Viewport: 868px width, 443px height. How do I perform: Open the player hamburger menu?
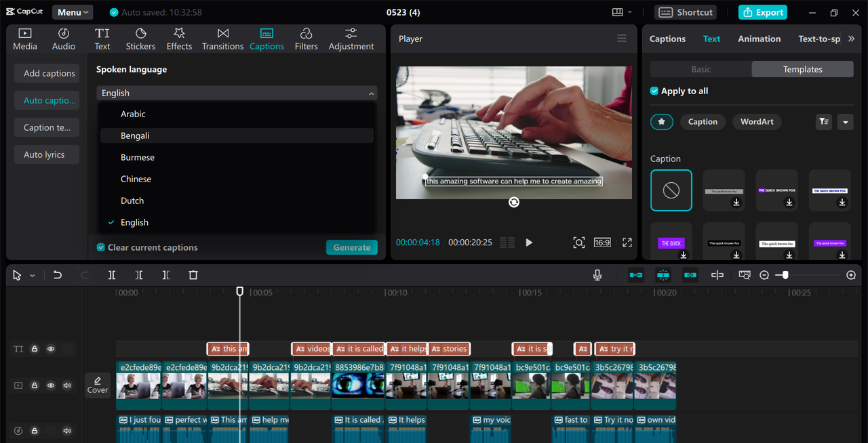(622, 39)
